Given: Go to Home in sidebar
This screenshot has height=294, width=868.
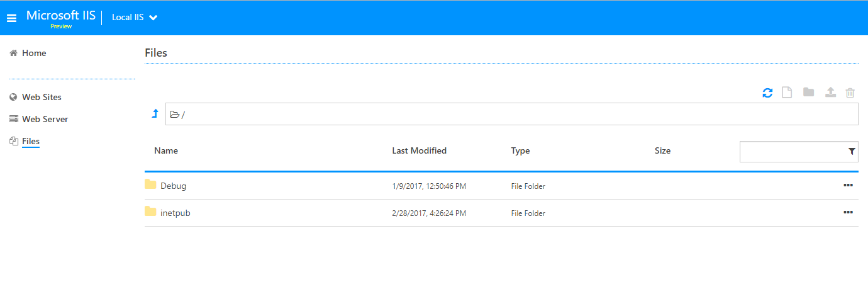Looking at the screenshot, I should click(x=34, y=54).
